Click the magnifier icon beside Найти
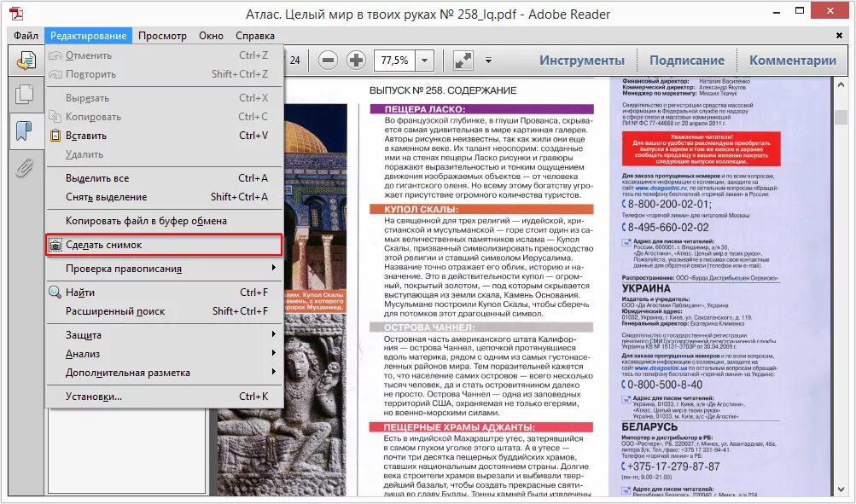This screenshot has width=856, height=504. [x=55, y=293]
